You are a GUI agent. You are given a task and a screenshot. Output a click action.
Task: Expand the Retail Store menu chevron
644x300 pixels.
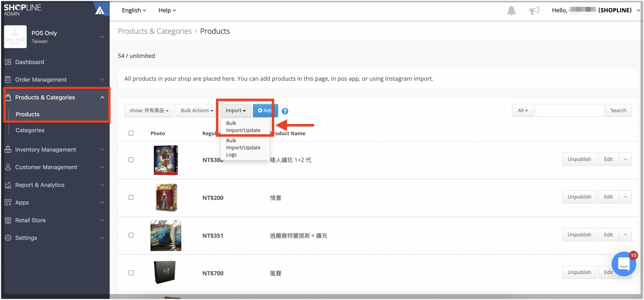[102, 220]
